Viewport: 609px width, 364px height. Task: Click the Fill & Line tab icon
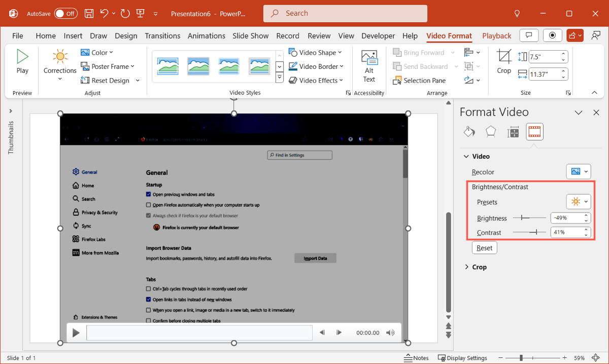(x=469, y=132)
